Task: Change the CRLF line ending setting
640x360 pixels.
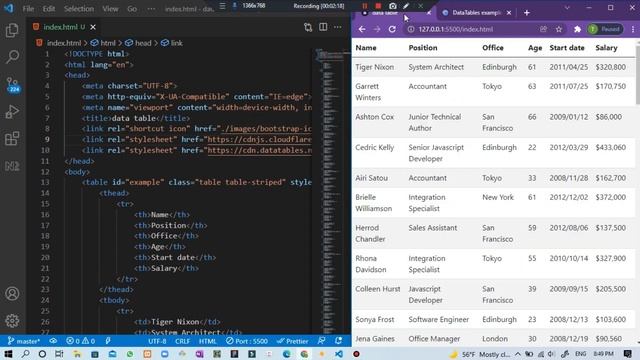Action: (x=182, y=341)
